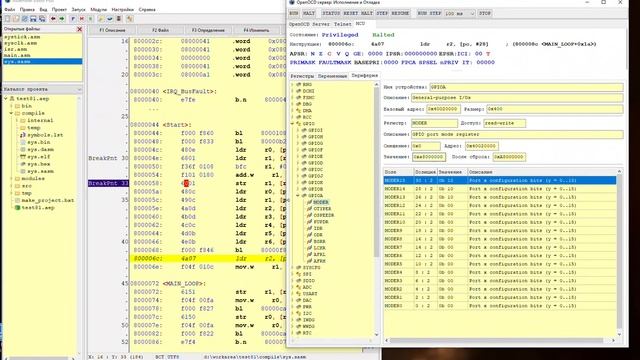Click the F3 Определение button
Viewport: 640px width, 360px height.
pyautogui.click(x=208, y=30)
